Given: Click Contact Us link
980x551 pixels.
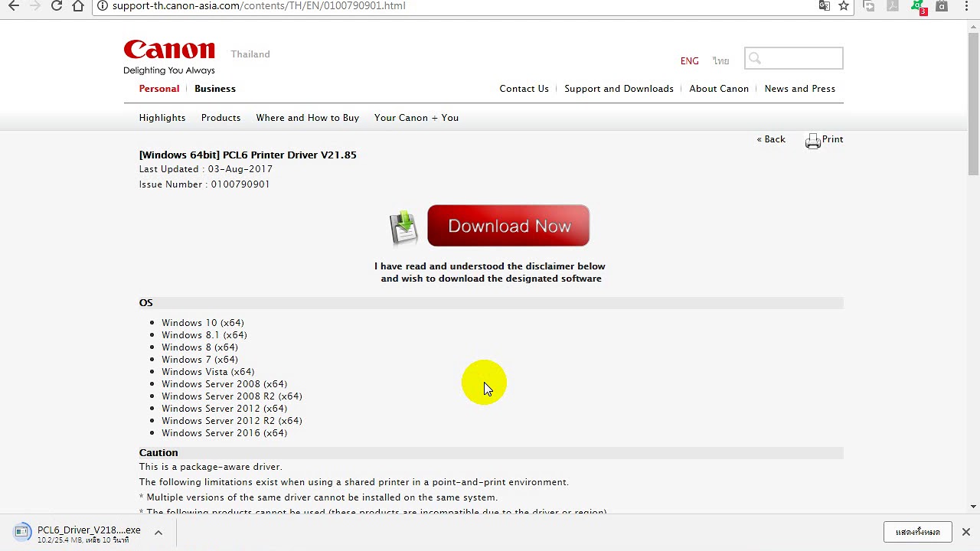Looking at the screenshot, I should (524, 89).
